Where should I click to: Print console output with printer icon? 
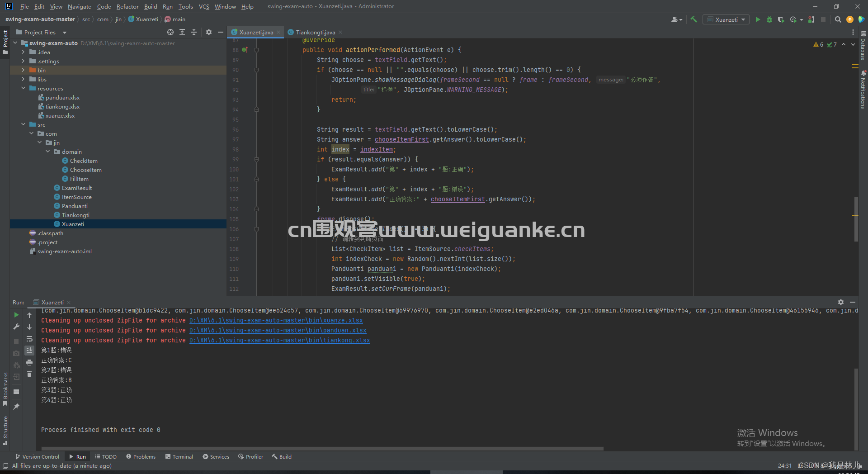29,362
